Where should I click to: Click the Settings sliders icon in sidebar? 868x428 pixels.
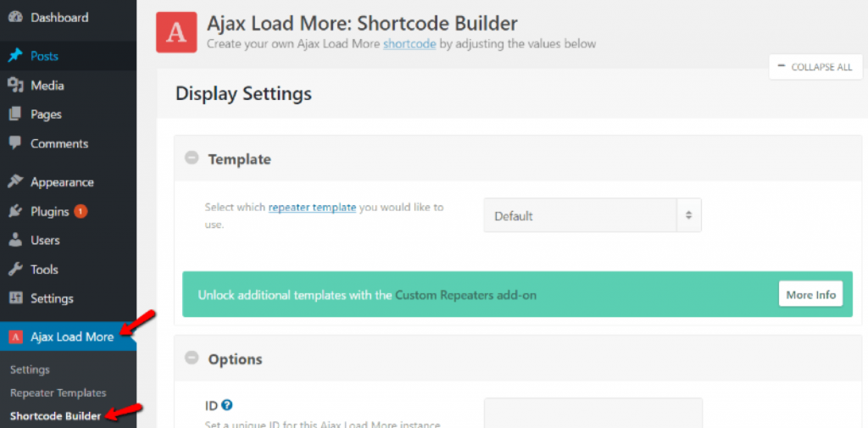[16, 298]
